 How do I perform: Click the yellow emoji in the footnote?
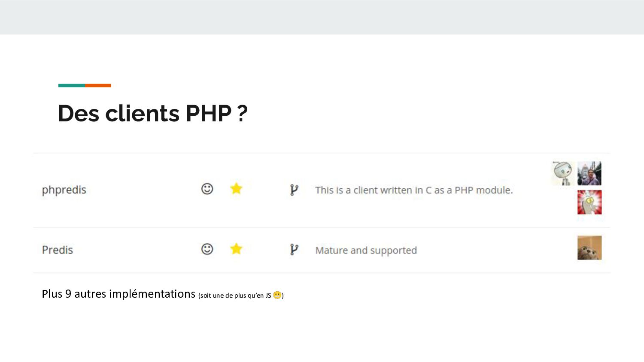click(277, 295)
